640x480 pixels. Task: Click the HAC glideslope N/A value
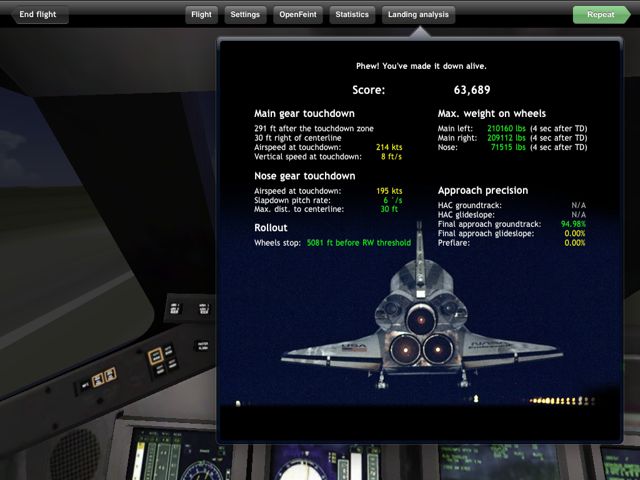click(x=579, y=215)
